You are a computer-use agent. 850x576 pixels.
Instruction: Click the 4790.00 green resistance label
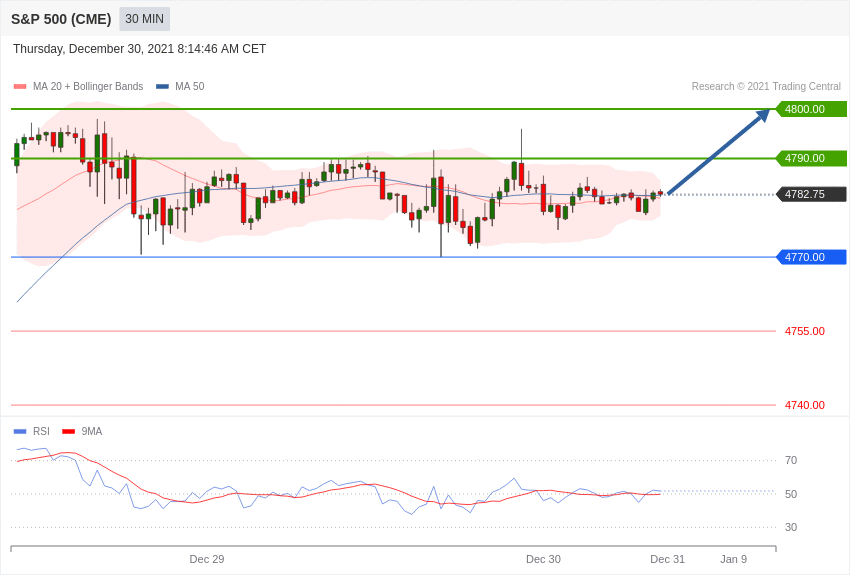[812, 158]
